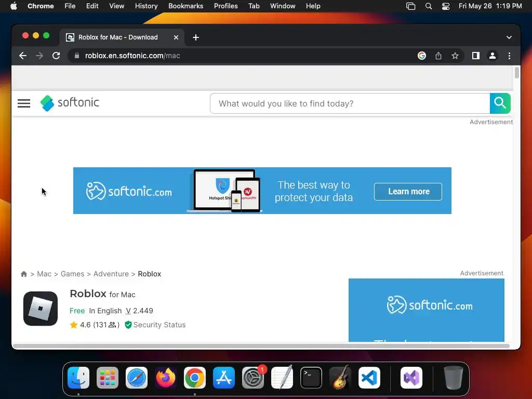Reload the Softonic page
532x399 pixels.
[x=56, y=56]
